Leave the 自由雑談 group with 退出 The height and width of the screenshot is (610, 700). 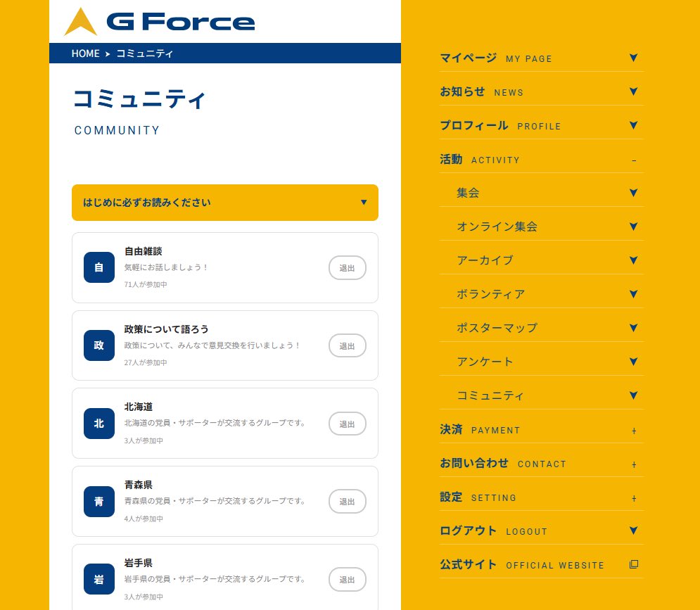click(348, 268)
